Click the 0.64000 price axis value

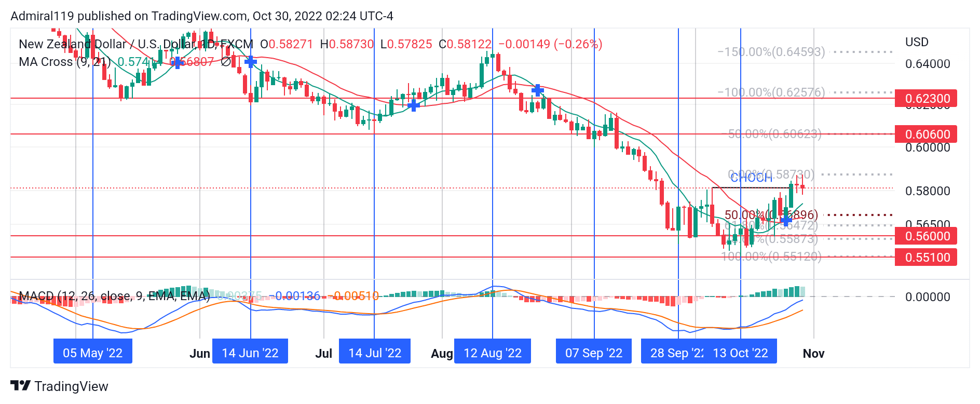[x=928, y=64]
